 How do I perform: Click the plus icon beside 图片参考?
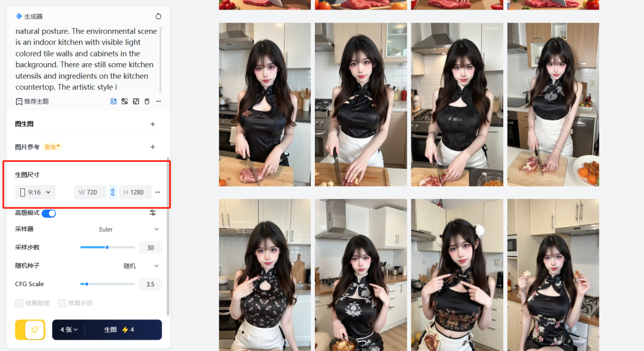pyautogui.click(x=153, y=147)
